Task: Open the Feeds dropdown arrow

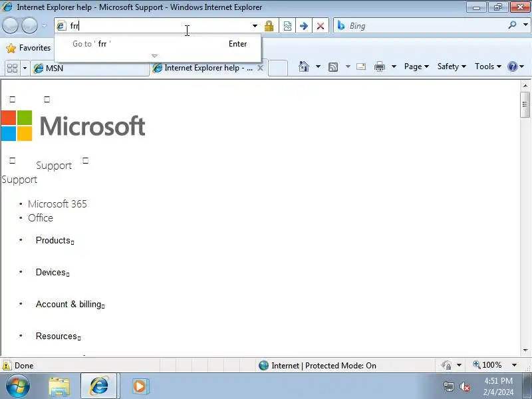Action: tap(348, 66)
